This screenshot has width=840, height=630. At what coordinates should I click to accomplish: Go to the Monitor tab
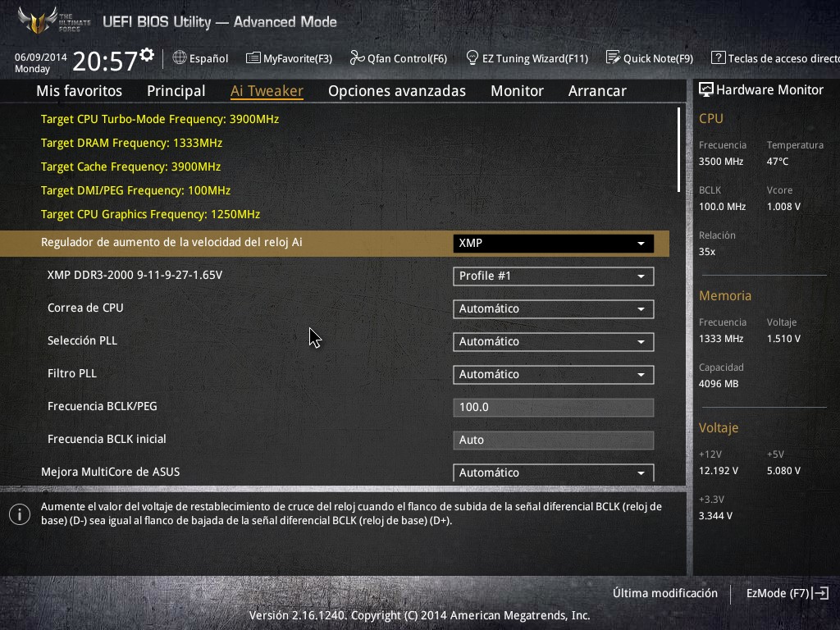(x=517, y=91)
